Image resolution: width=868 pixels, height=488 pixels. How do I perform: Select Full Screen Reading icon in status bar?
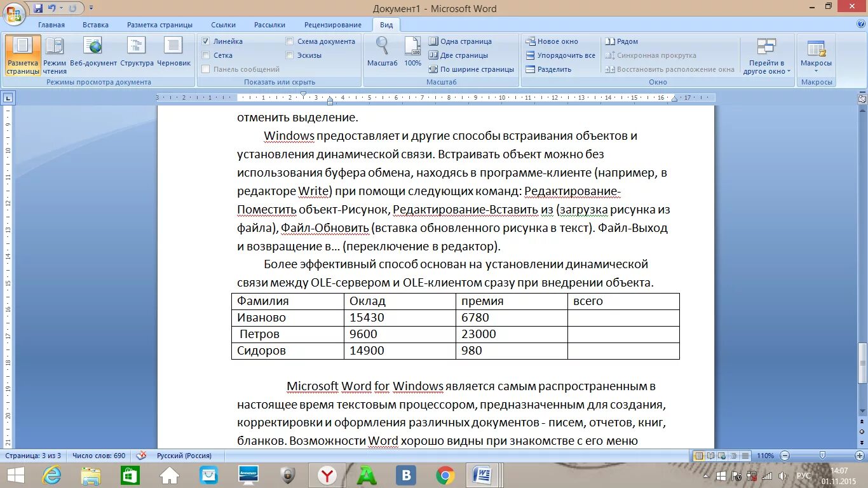[711, 456]
